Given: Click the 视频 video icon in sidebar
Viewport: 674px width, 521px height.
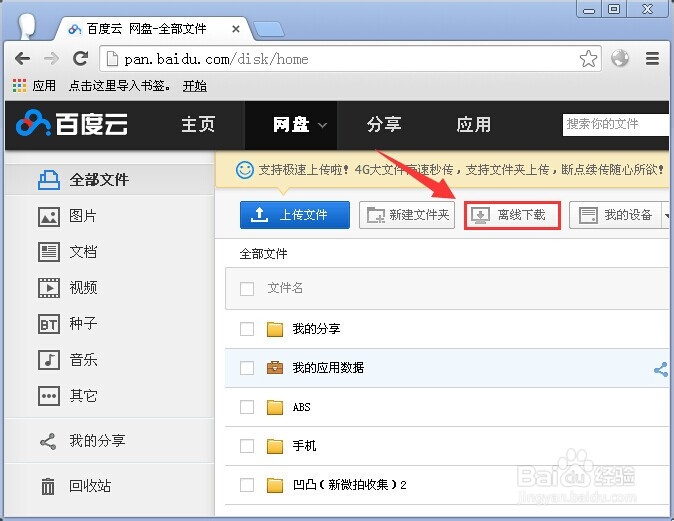Looking at the screenshot, I should [49, 288].
